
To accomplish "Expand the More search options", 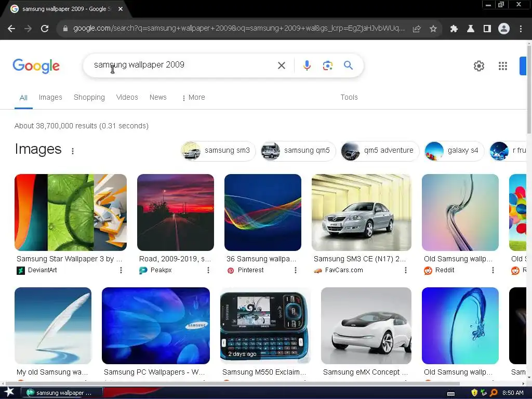I will 193,97.
